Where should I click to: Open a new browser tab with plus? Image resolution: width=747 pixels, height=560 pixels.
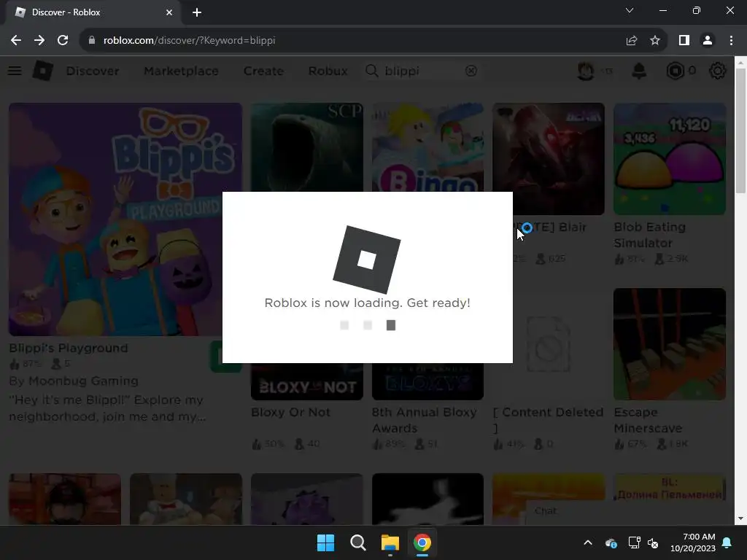[x=197, y=12]
